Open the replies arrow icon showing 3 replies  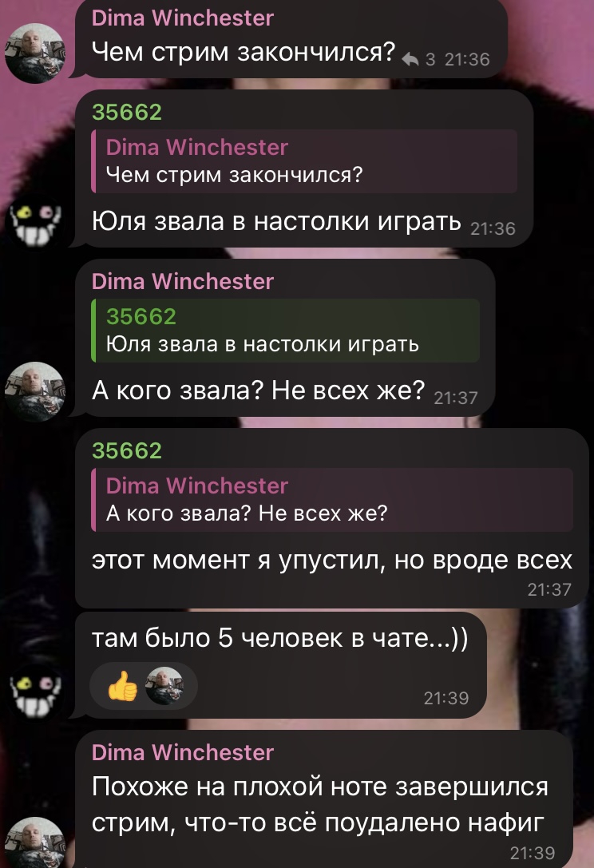410,59
